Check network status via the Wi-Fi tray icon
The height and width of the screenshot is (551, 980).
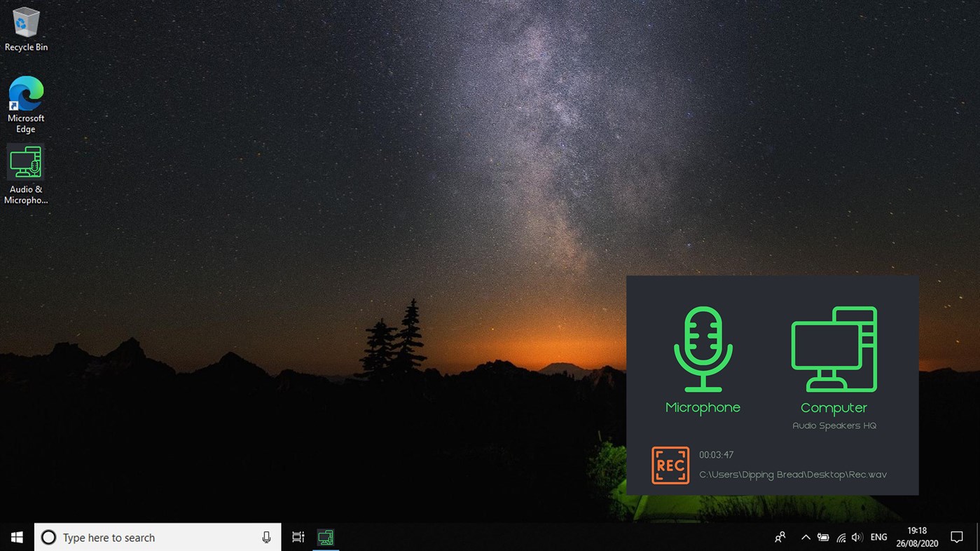tap(840, 537)
